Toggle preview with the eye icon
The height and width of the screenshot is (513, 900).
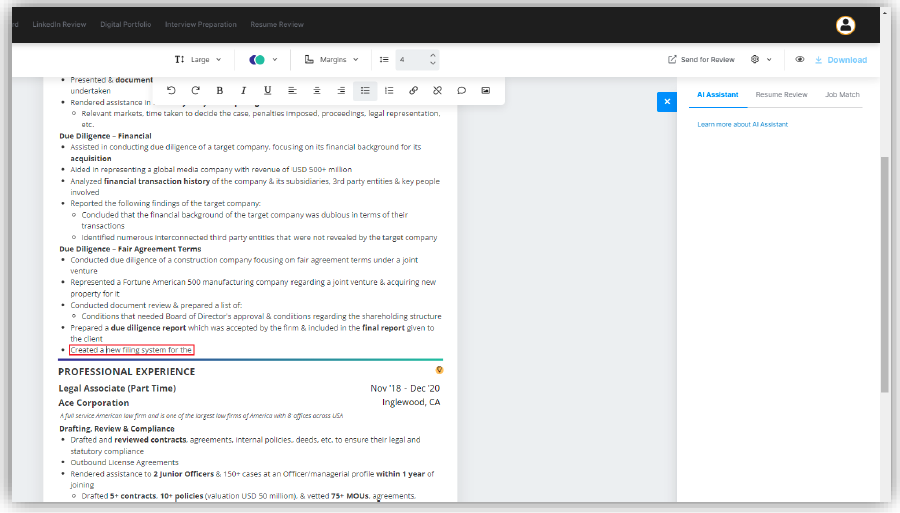click(799, 60)
